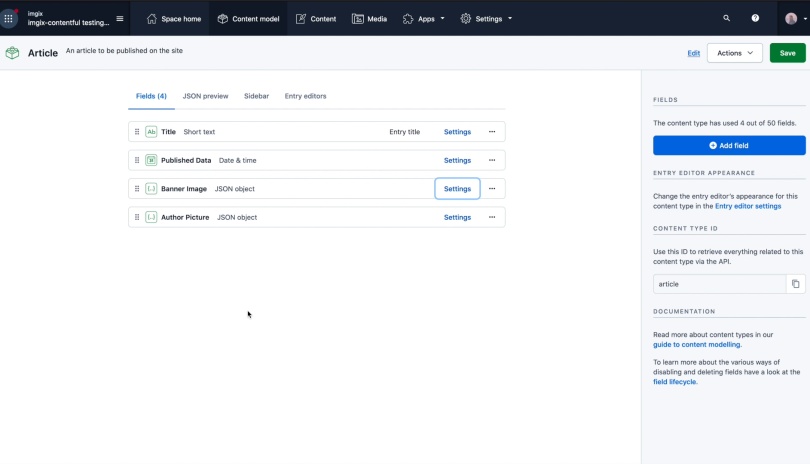Click the calendar icon of Published Data
This screenshot has height=464, width=810.
point(151,160)
